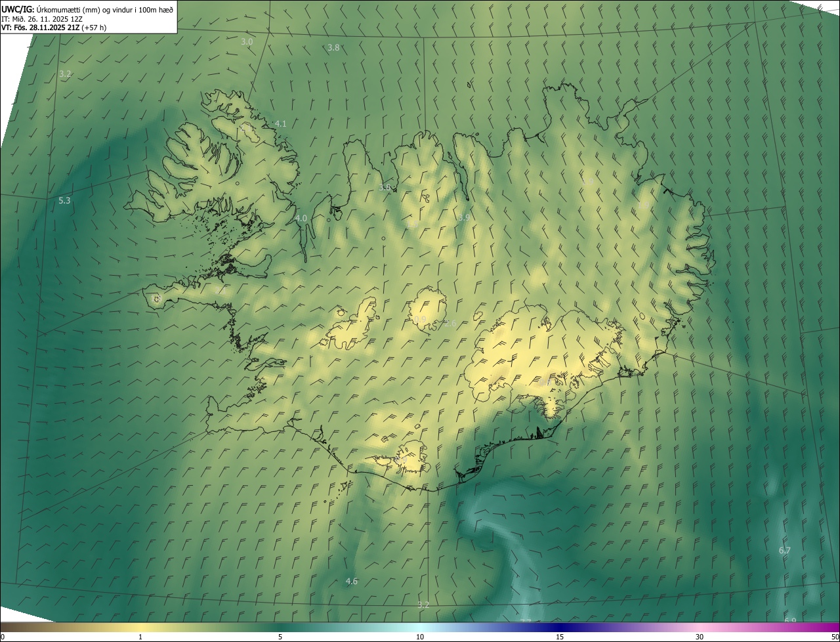Click the 10 tick on the colour scale
Screen dimensions: 840x642
pos(420,637)
